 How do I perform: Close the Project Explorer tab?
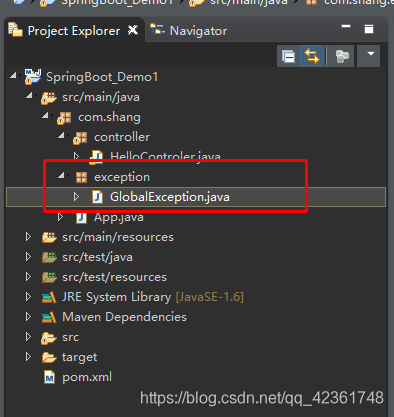pos(133,30)
